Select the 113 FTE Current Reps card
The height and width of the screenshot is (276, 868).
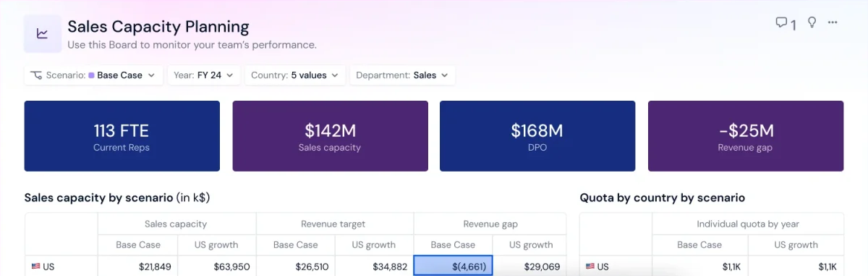[122, 136]
